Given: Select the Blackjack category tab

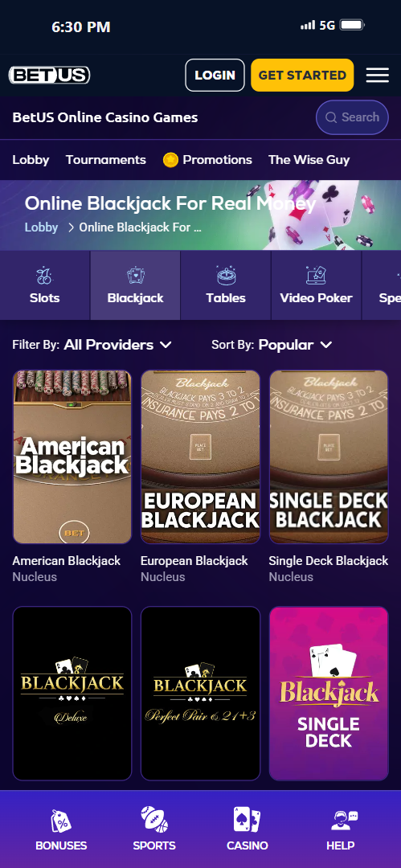Looking at the screenshot, I should (x=135, y=285).
